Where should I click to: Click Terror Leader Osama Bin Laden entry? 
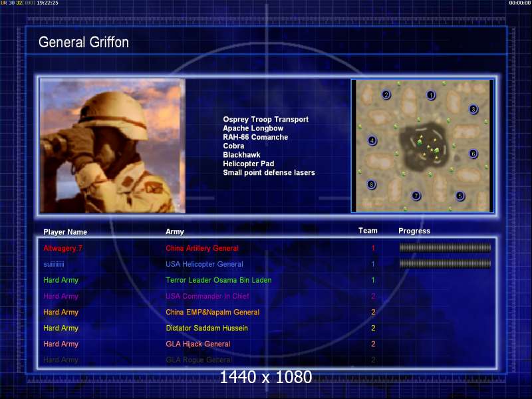click(x=219, y=280)
